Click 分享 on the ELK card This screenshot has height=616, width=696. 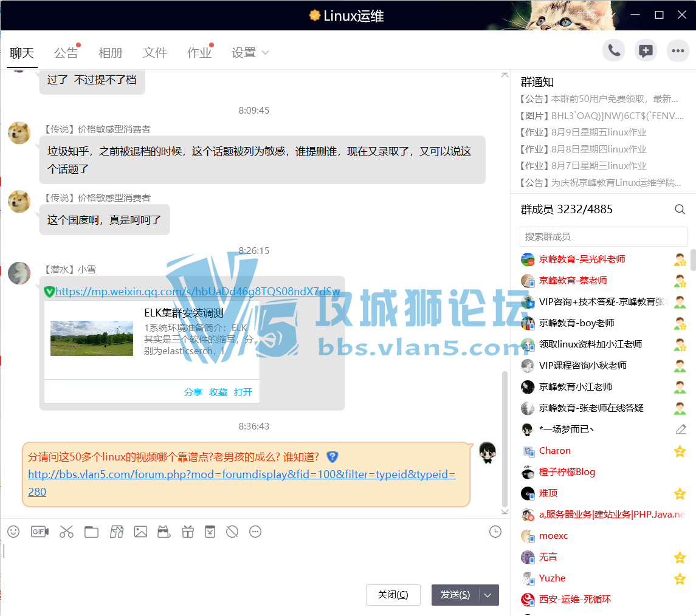click(193, 392)
